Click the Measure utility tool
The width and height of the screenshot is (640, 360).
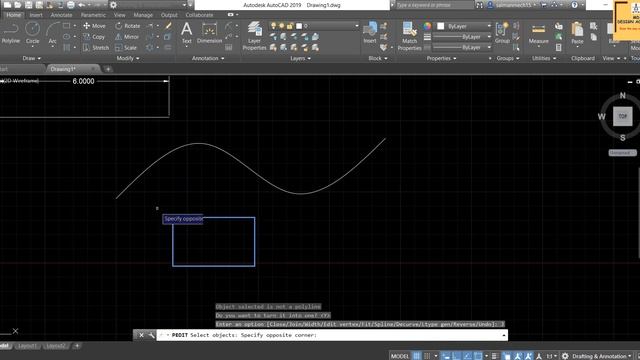(x=538, y=34)
